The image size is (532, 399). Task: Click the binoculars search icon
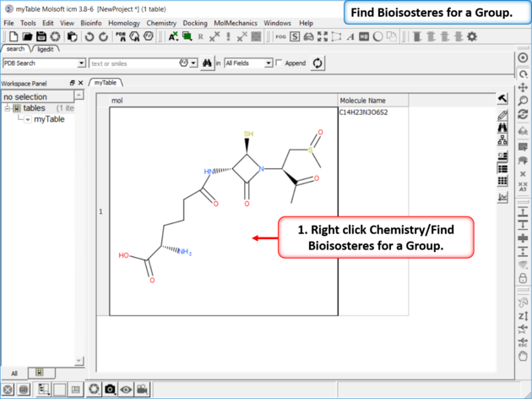pos(207,63)
